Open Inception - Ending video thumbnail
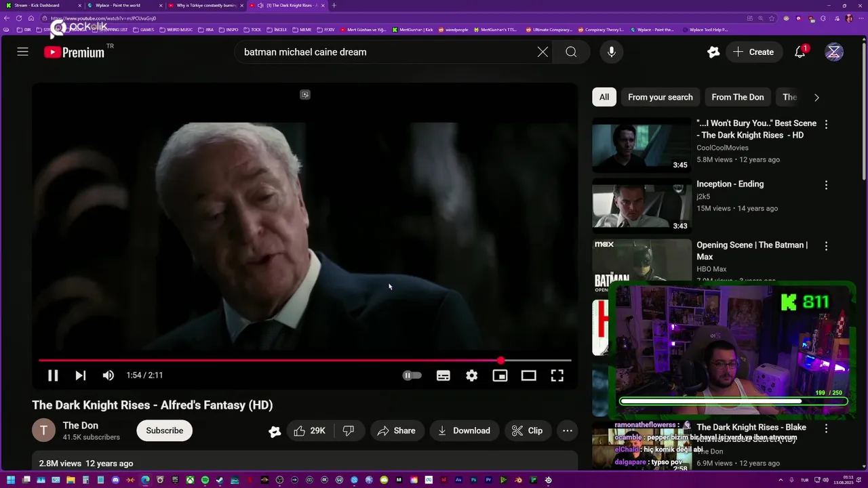 pyautogui.click(x=642, y=206)
